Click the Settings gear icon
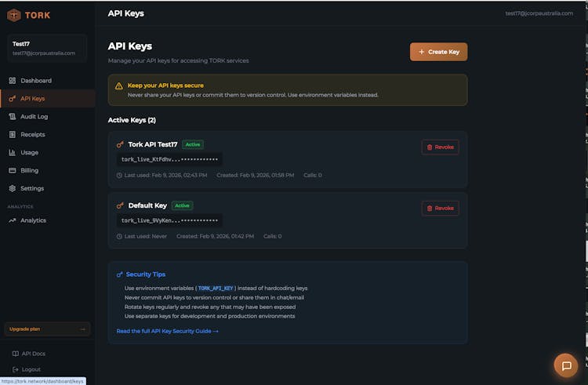588x385 pixels. (x=13, y=188)
